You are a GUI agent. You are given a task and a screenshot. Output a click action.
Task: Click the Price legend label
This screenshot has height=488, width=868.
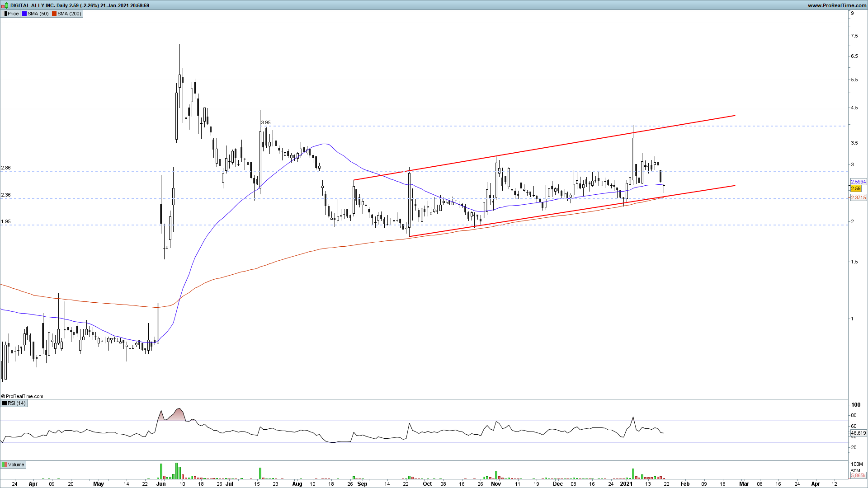click(13, 14)
